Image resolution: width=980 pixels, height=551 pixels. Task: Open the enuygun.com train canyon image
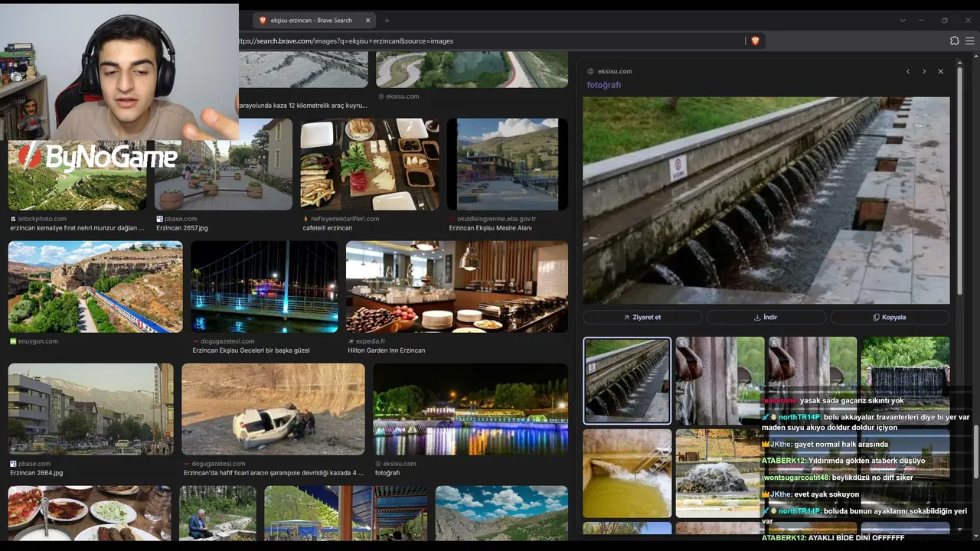(x=96, y=287)
